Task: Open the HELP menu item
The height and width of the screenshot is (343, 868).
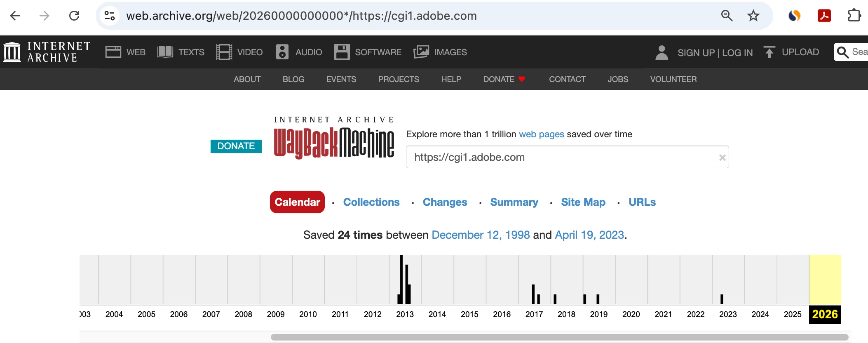Action: tap(451, 79)
